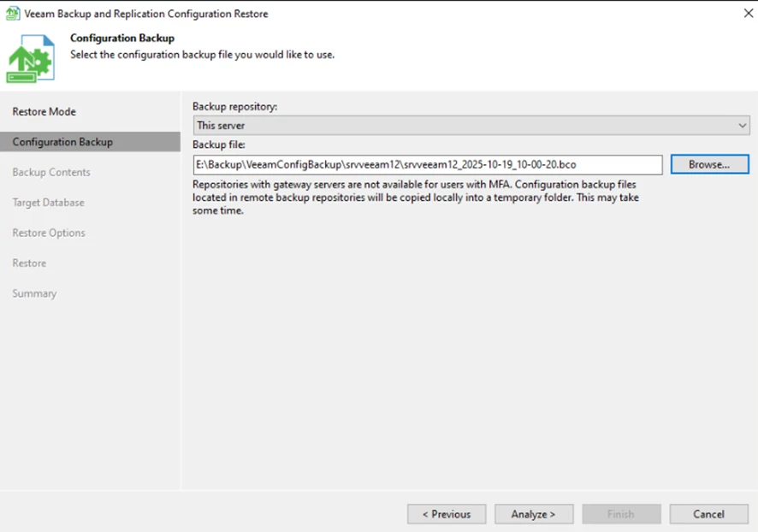Click the Analyze > button
758x532 pixels.
[x=534, y=514]
